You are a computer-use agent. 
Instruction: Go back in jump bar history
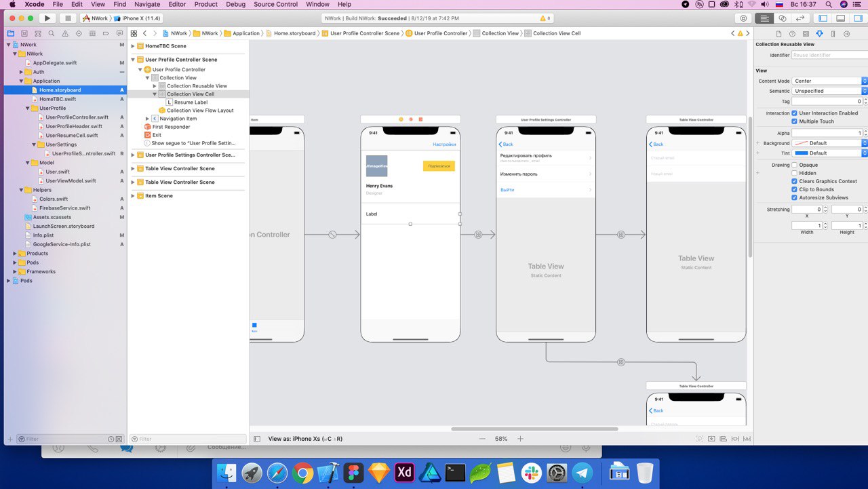tap(144, 33)
